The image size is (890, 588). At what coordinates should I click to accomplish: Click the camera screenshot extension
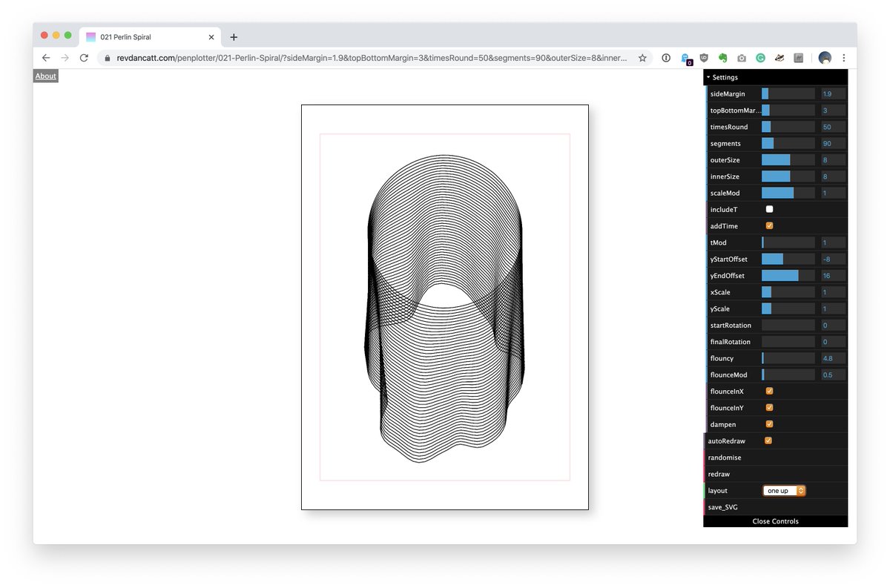[x=742, y=58]
